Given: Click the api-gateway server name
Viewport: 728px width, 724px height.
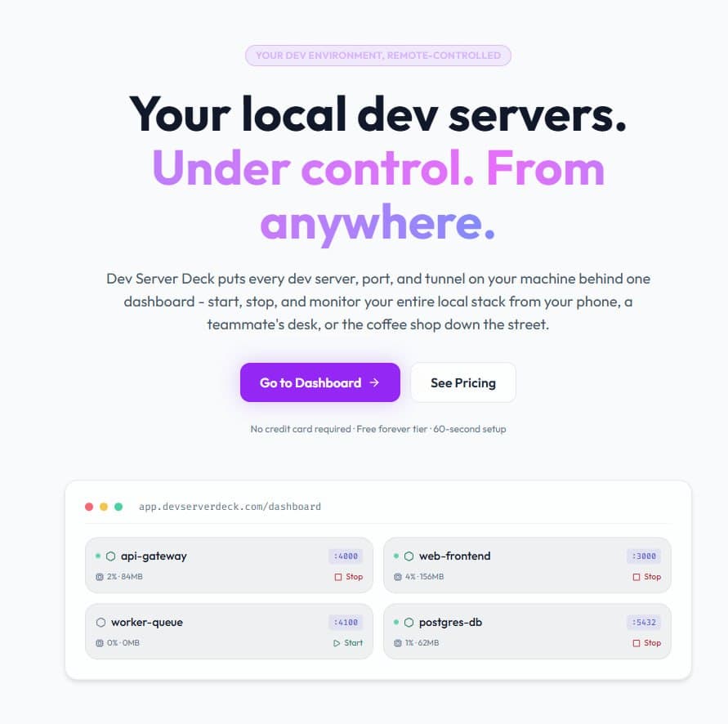Looking at the screenshot, I should pyautogui.click(x=154, y=556).
